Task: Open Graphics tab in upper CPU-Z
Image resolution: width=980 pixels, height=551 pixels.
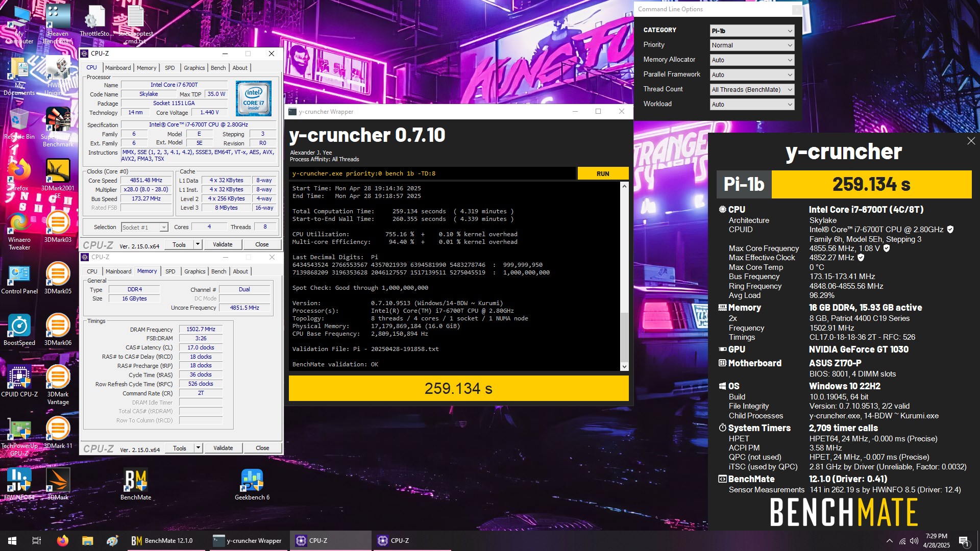Action: [x=194, y=68]
